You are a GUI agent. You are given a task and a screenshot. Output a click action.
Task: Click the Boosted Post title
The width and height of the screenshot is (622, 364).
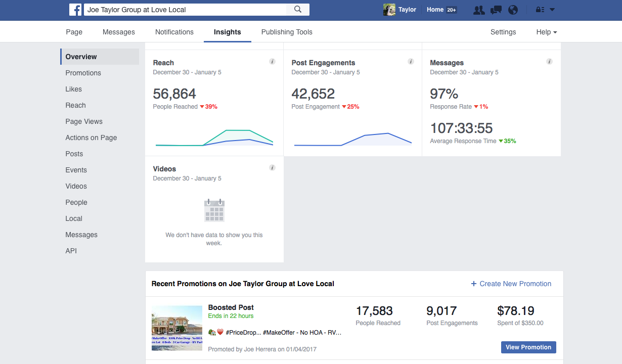point(231,307)
